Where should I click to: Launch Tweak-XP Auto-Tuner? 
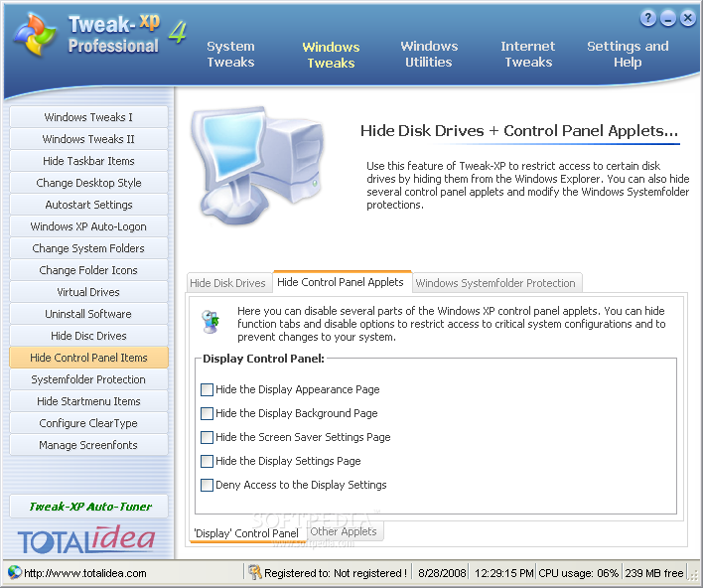88,507
